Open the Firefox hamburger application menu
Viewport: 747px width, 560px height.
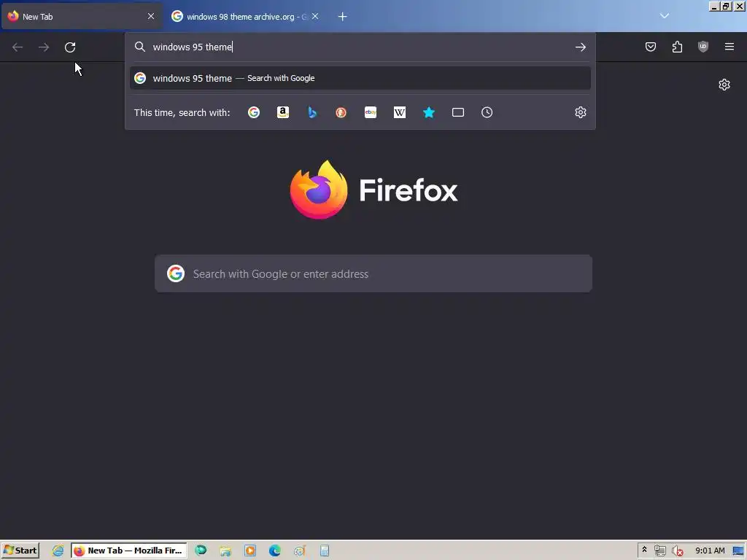click(729, 47)
